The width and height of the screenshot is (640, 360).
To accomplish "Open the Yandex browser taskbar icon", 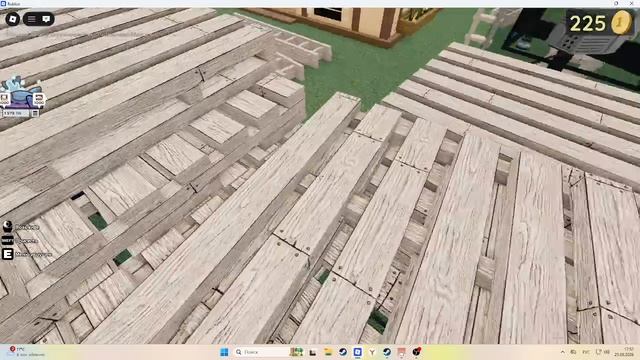I will click(372, 352).
